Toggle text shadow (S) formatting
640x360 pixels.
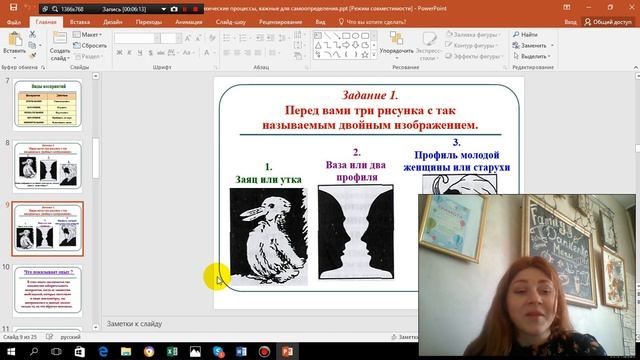[150, 52]
